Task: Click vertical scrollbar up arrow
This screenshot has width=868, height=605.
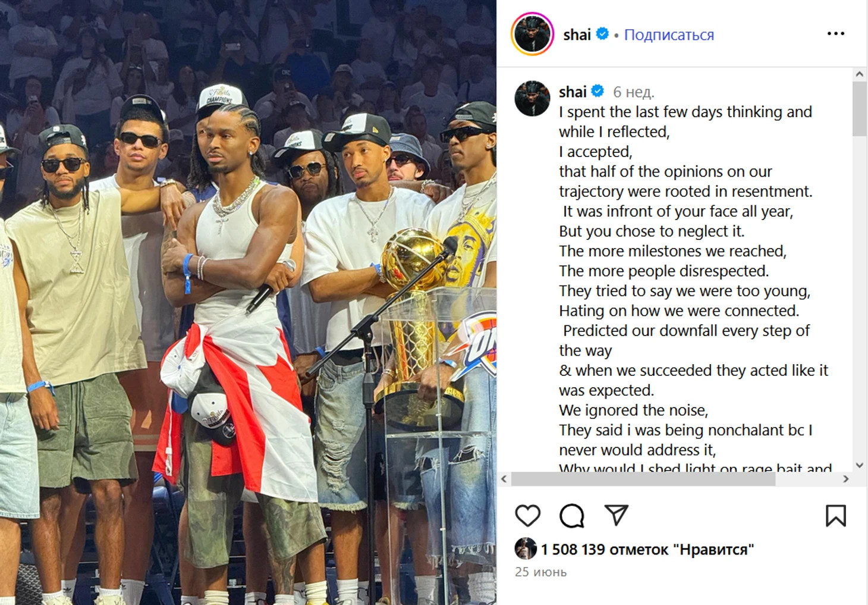Action: (x=859, y=74)
